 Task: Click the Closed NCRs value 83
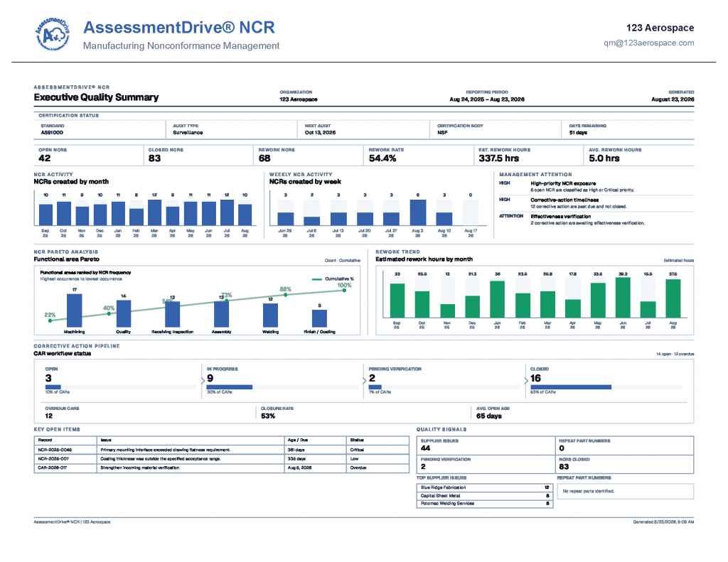(154, 158)
